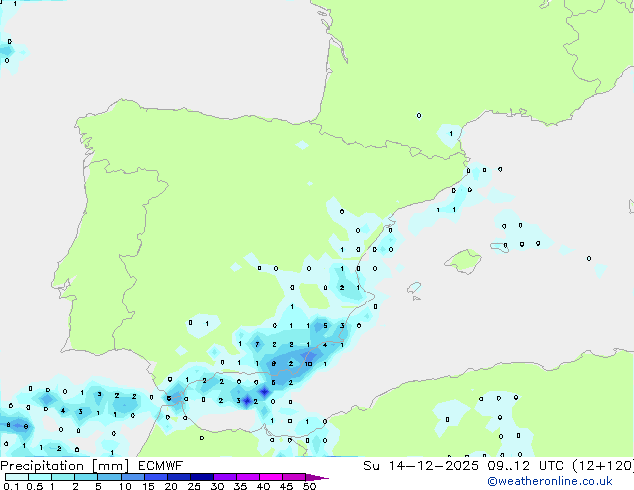Click the '[mm]' unit label
Viewport: 634px width, 490px height.
point(110,466)
